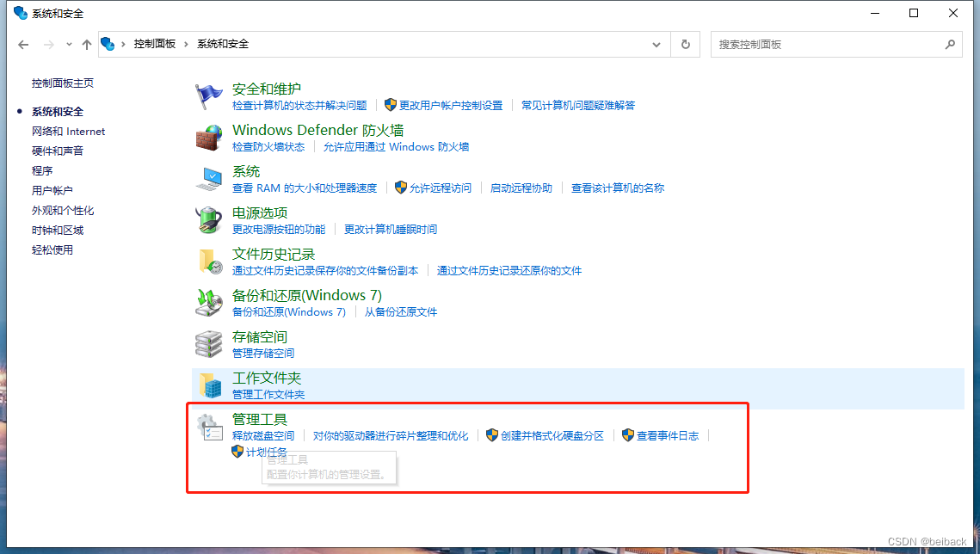Select 时钟和区域 in sidebar

click(x=58, y=230)
